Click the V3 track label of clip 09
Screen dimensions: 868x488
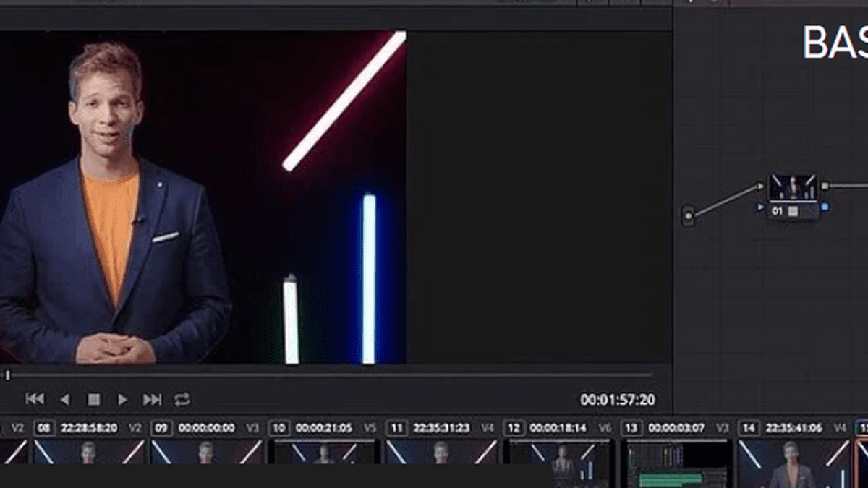pyautogui.click(x=252, y=428)
